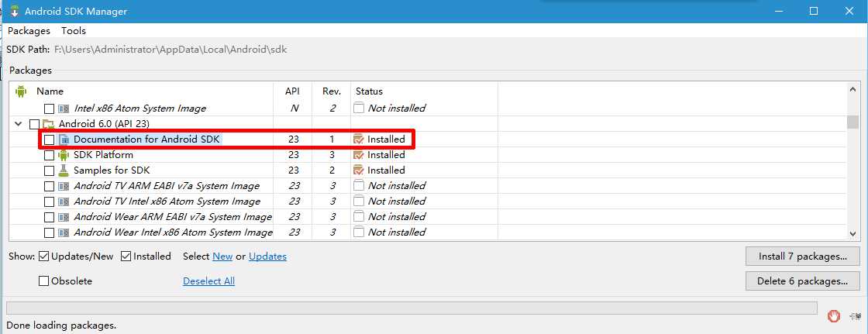Select Android Wear Intel x86 Atom System Image text
868x334 pixels.
(x=174, y=232)
